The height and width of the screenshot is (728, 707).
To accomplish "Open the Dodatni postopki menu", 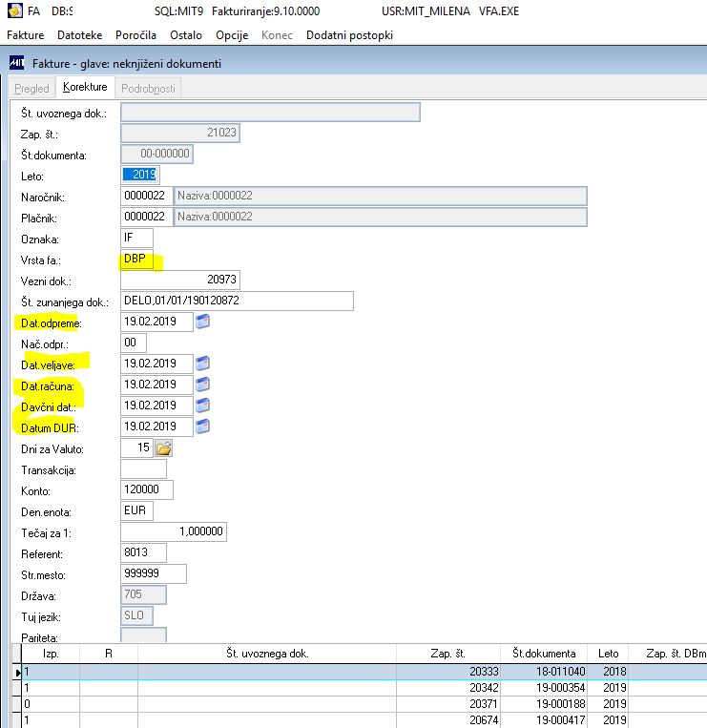I will click(x=349, y=35).
